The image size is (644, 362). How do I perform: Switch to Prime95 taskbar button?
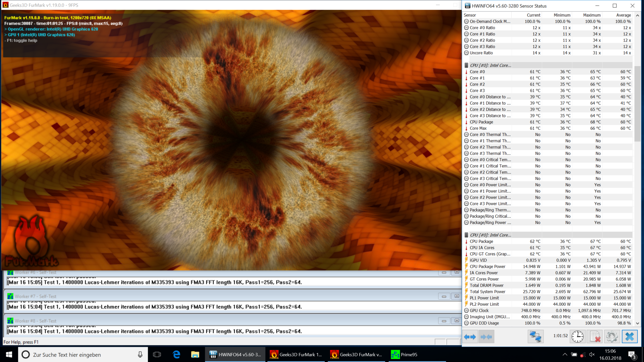click(417, 354)
